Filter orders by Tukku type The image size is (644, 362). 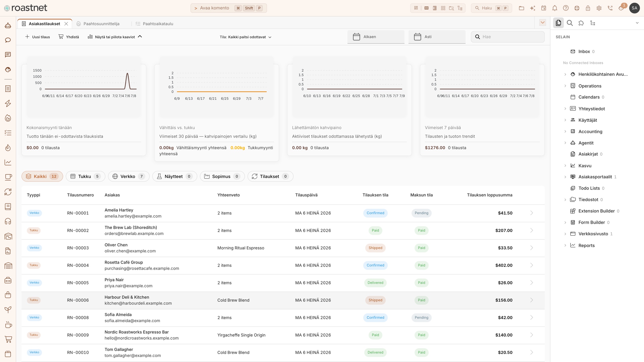coord(86,176)
